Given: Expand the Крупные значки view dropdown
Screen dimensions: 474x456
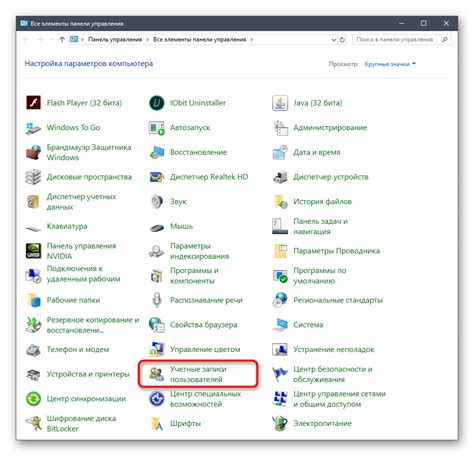Looking at the screenshot, I should (390, 64).
